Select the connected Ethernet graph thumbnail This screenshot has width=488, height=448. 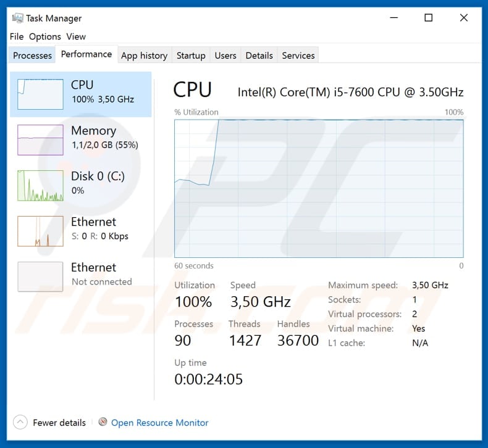click(x=40, y=231)
